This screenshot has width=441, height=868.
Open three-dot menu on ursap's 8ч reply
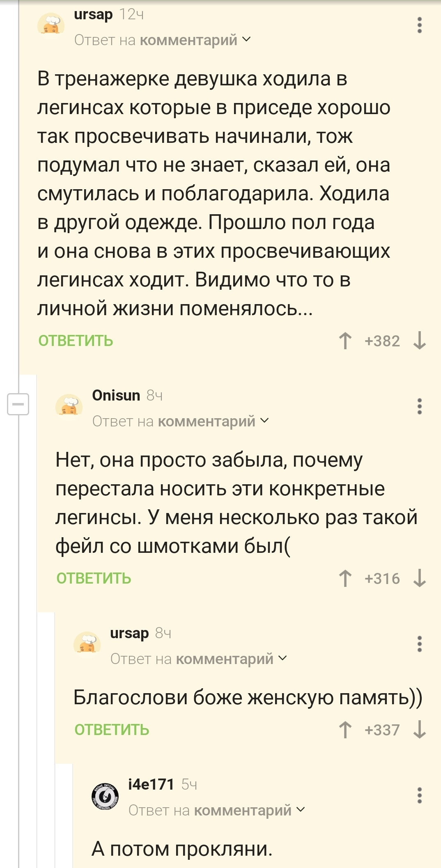tap(419, 644)
